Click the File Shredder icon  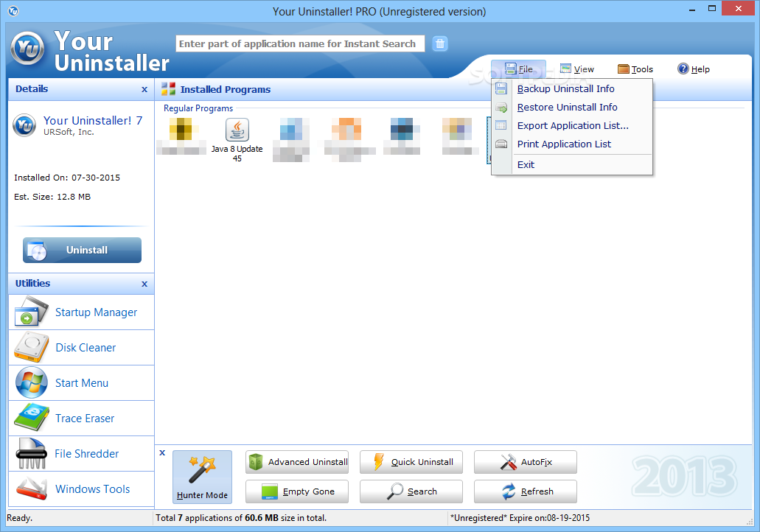tap(31, 453)
